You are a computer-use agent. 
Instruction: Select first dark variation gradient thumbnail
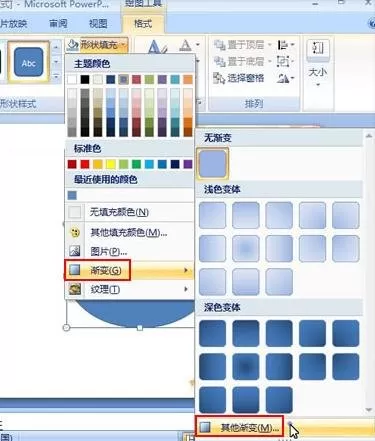click(213, 333)
